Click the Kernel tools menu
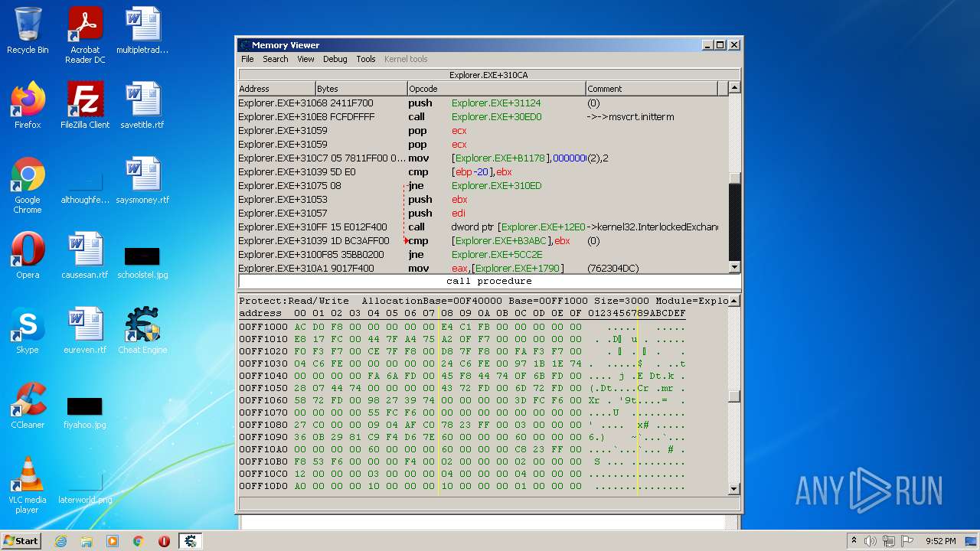 [x=406, y=59]
